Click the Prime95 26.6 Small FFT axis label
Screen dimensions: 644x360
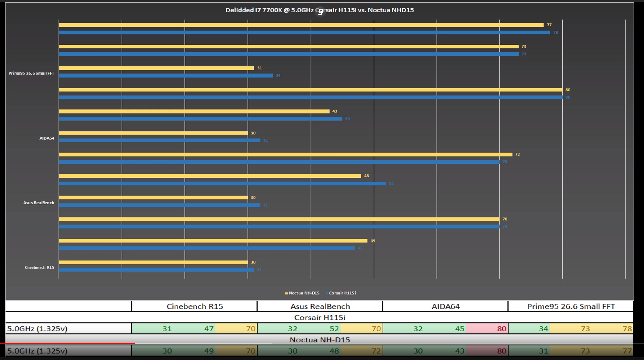31,73
